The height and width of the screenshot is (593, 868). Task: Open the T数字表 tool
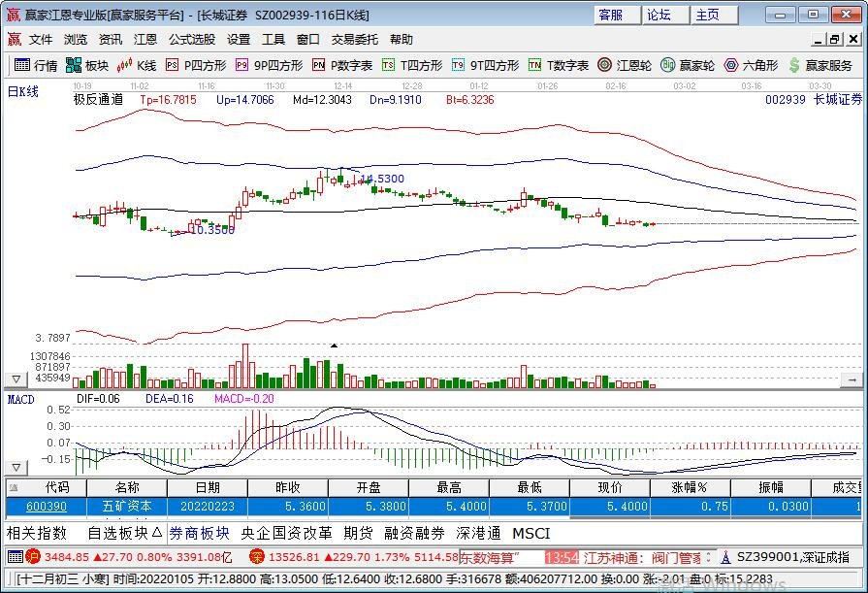pos(559,65)
